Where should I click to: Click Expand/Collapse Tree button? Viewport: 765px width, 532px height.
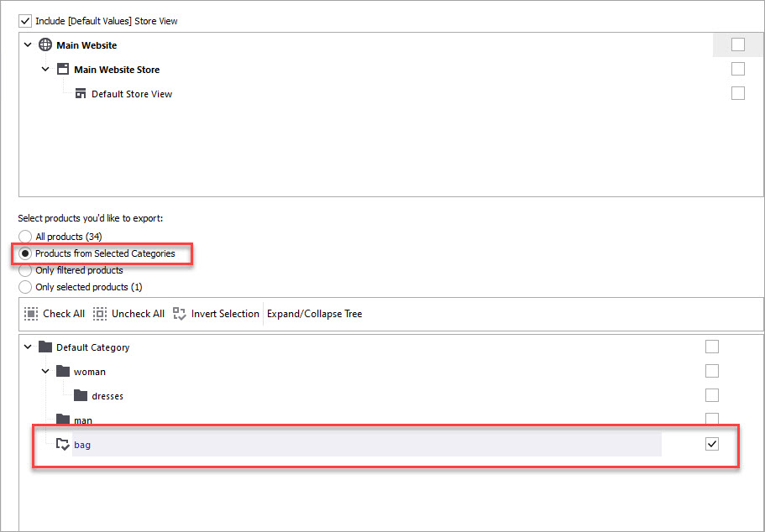coord(315,314)
